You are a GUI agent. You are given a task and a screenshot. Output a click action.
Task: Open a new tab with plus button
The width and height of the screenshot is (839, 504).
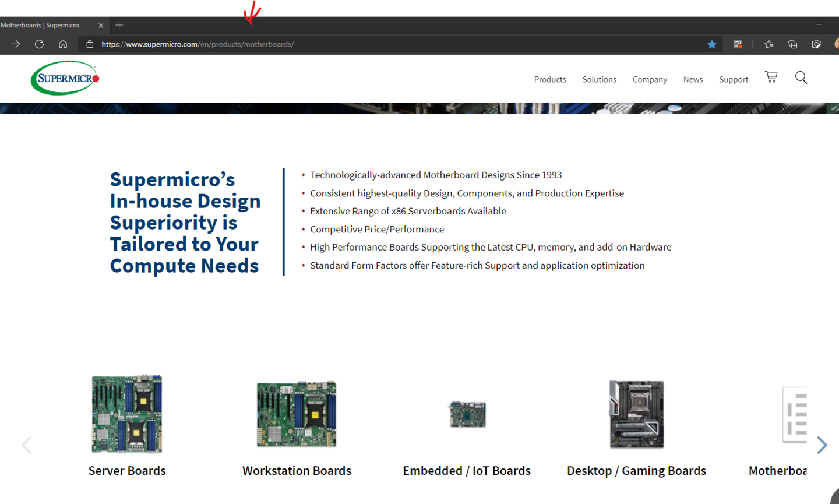click(119, 25)
